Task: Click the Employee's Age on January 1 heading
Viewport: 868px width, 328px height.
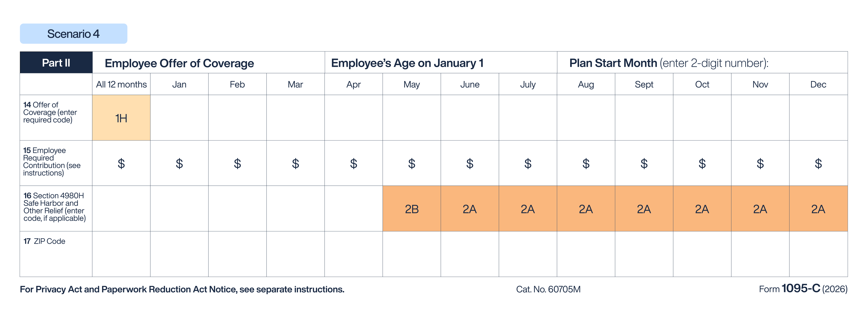Action: pos(407,63)
